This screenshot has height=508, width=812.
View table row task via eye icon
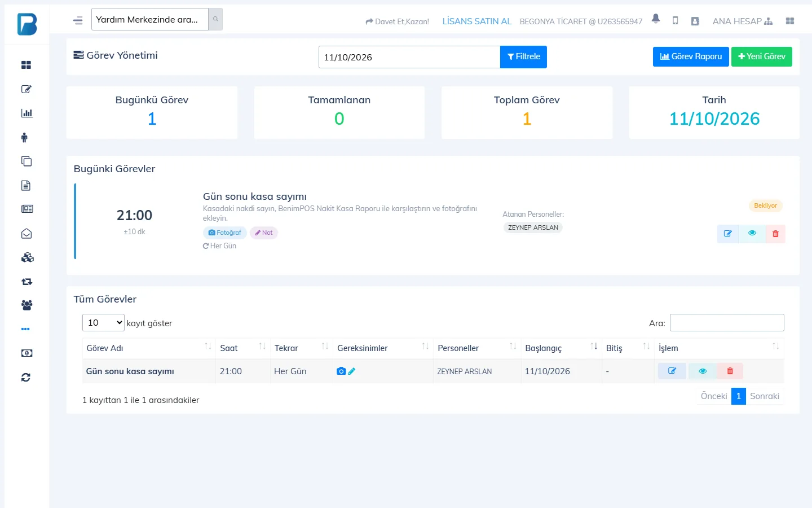pyautogui.click(x=703, y=371)
